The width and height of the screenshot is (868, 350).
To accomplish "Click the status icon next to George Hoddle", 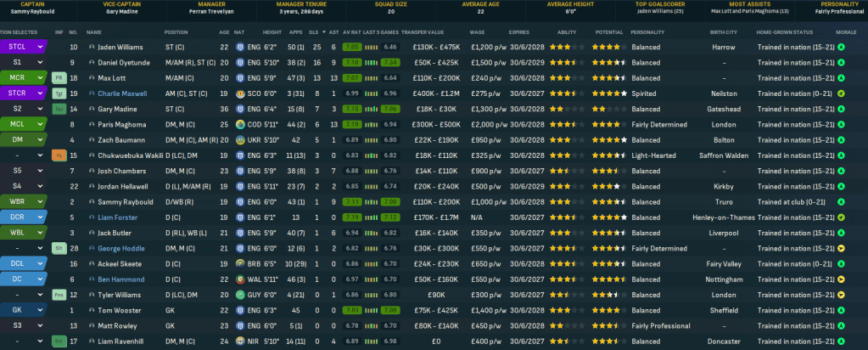I will point(59,248).
